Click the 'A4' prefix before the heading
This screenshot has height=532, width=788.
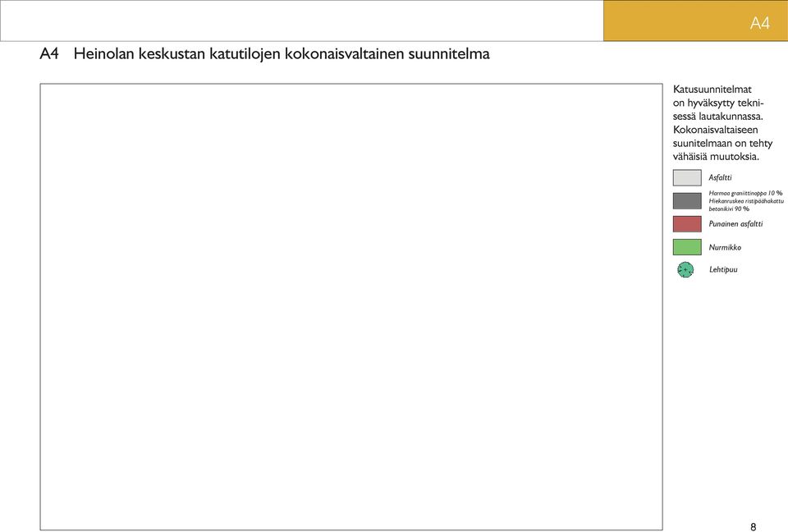click(x=49, y=53)
